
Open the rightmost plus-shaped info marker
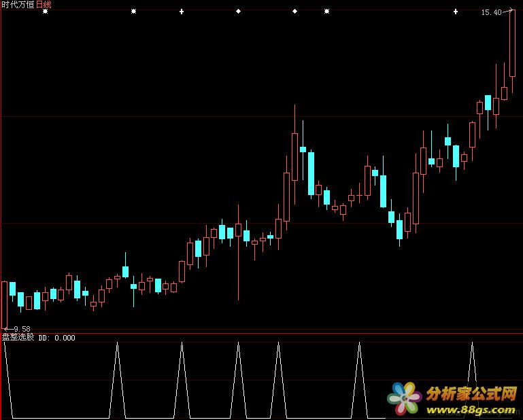[x=456, y=12]
